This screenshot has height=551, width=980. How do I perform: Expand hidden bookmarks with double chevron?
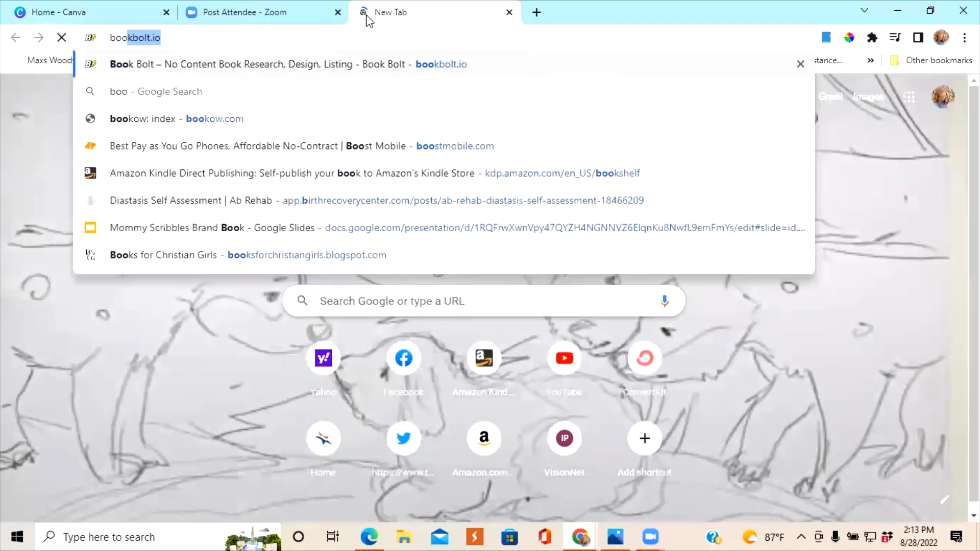(x=871, y=60)
